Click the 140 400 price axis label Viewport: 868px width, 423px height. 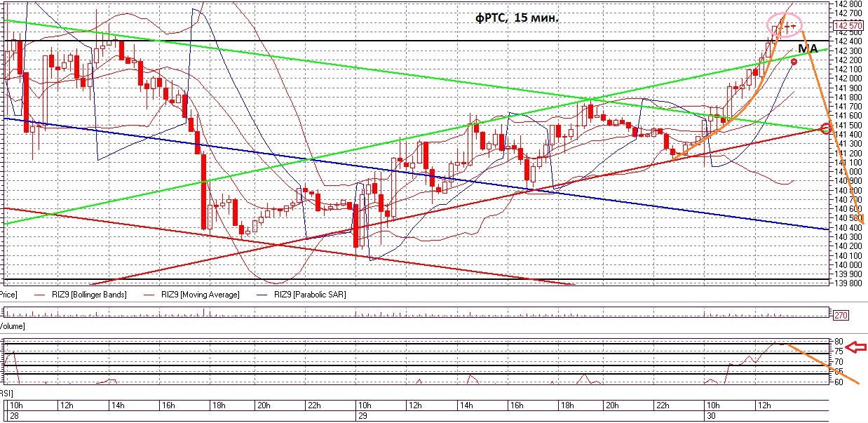849,228
